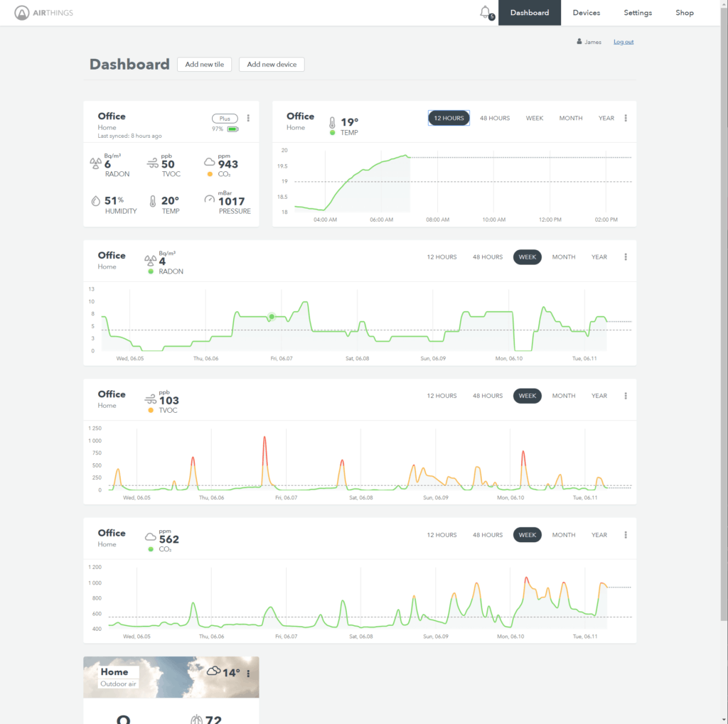Click the TVOC wind icon in Office tile
Screen dimensions: 728x724
point(152,163)
